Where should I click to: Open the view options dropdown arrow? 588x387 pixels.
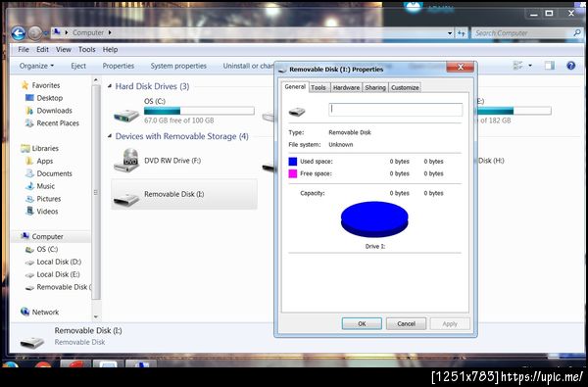tap(530, 66)
